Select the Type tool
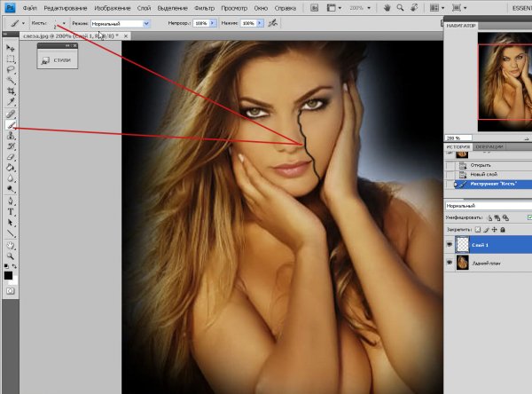532x394 pixels. [x=11, y=212]
